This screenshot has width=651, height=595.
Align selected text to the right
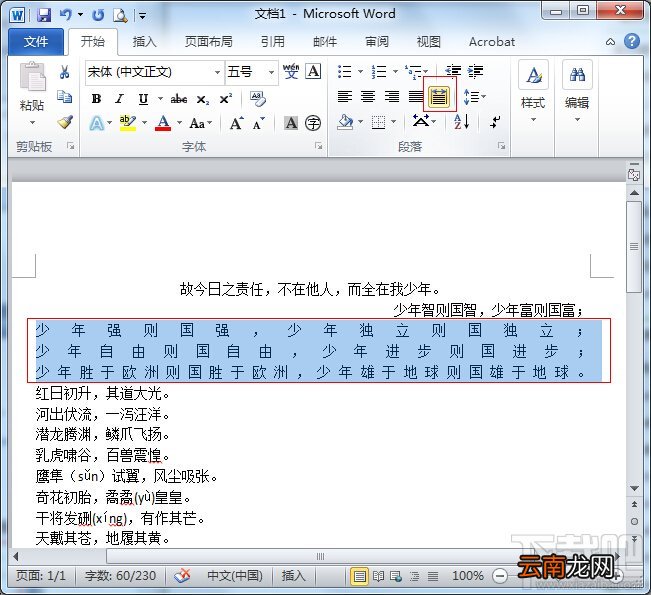pos(392,97)
